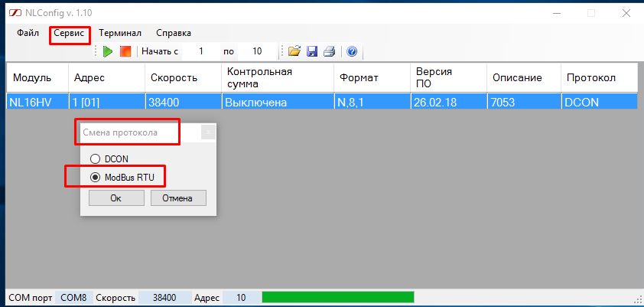The height and width of the screenshot is (307, 644).
Task: Click the address cell 1 [01]
Action: [107, 102]
